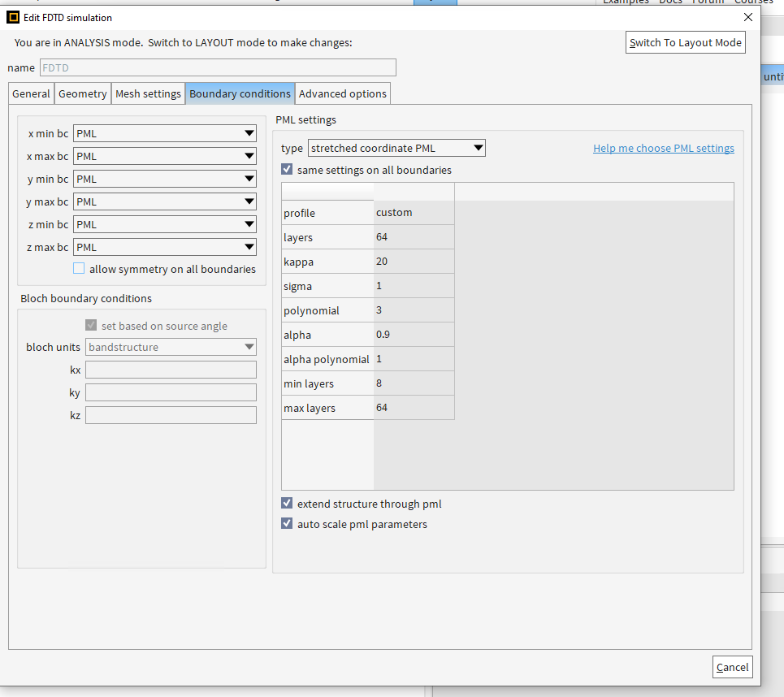Click the FDTD dialog title bar icon
The image size is (784, 697).
point(13,17)
